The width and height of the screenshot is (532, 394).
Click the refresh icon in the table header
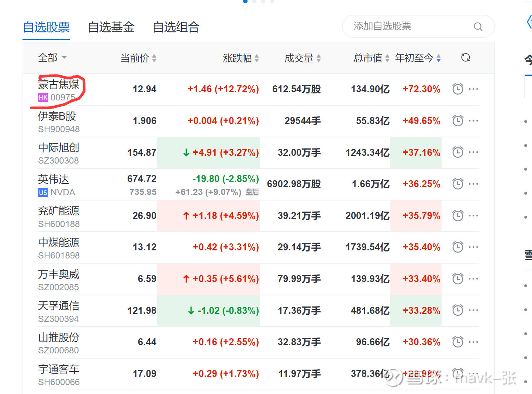pos(465,58)
